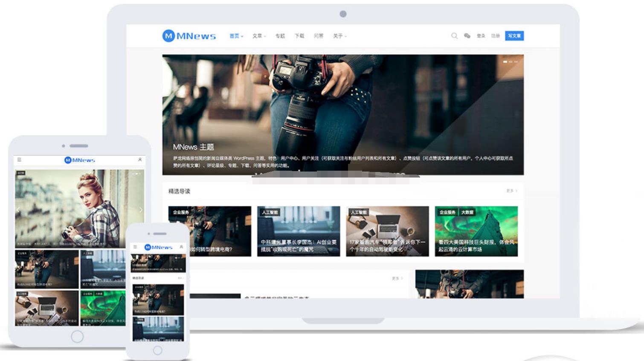Select the first carousel indicator dot on hero banner
Screen dimensions: 644x361
[505, 62]
